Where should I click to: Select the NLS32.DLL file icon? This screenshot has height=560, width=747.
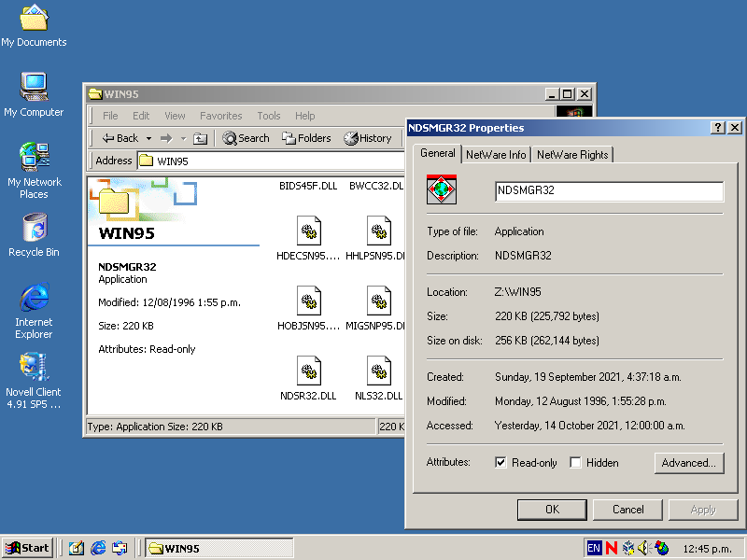pyautogui.click(x=379, y=371)
